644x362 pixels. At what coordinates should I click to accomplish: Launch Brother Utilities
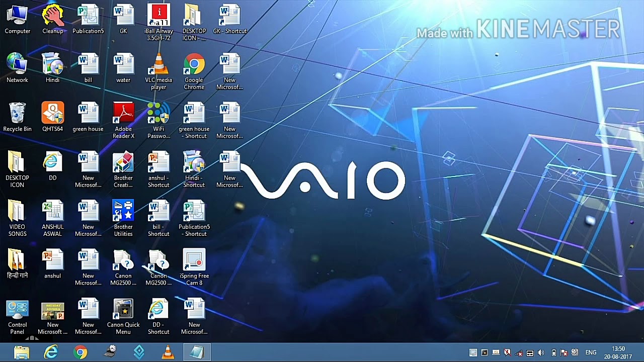click(x=123, y=219)
